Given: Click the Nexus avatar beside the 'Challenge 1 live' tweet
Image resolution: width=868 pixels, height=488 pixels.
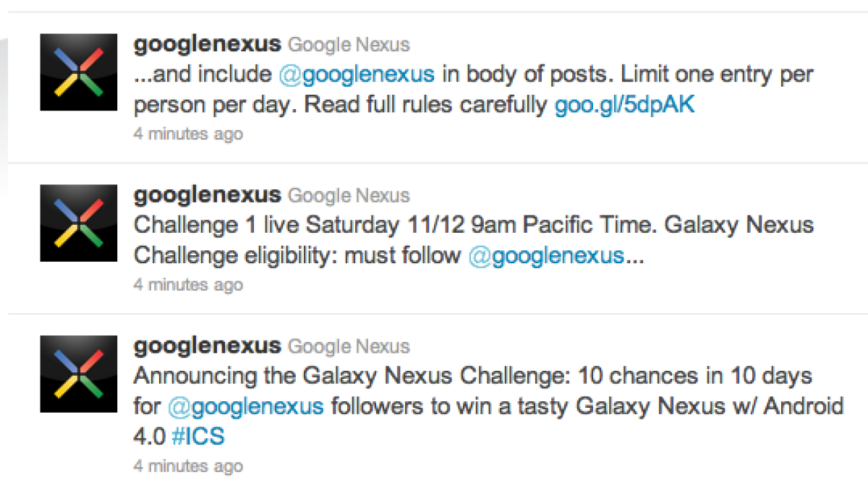Looking at the screenshot, I should pyautogui.click(x=78, y=223).
